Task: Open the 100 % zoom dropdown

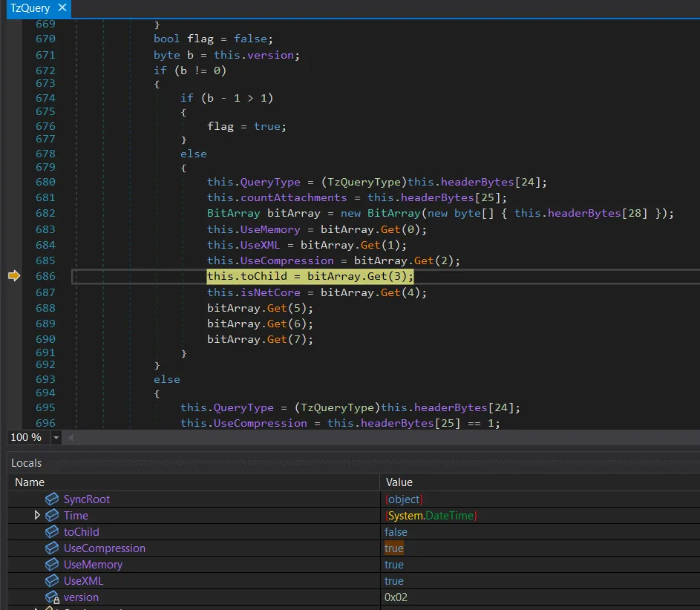Action: 56,438
